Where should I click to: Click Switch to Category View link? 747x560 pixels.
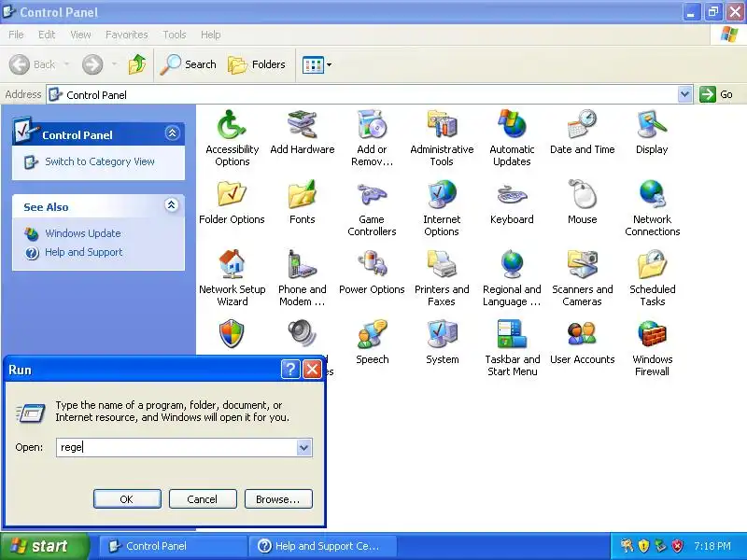coord(100,161)
